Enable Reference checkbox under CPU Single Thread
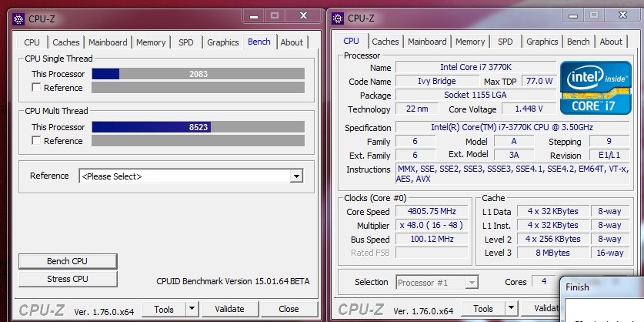 (x=36, y=88)
